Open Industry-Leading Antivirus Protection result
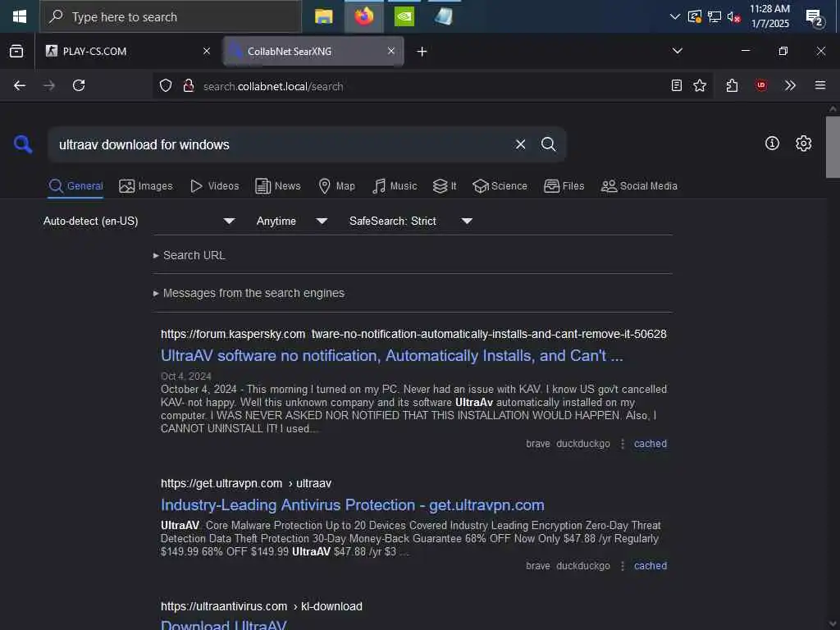840x630 pixels. coord(353,505)
